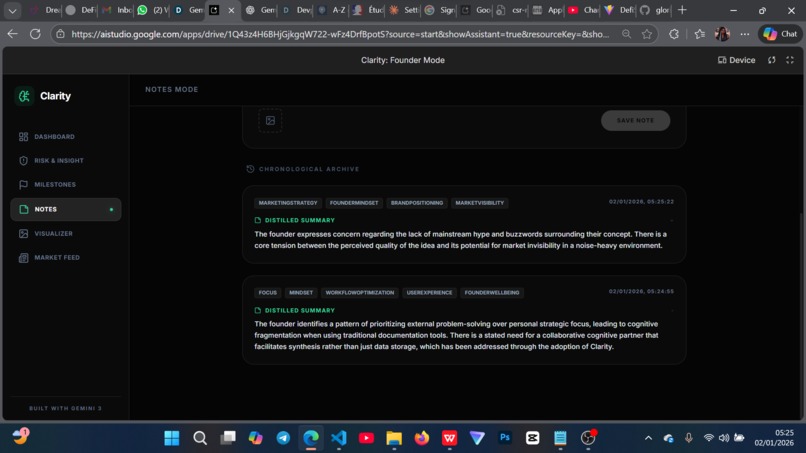Open the Dashboard section

coord(46,137)
